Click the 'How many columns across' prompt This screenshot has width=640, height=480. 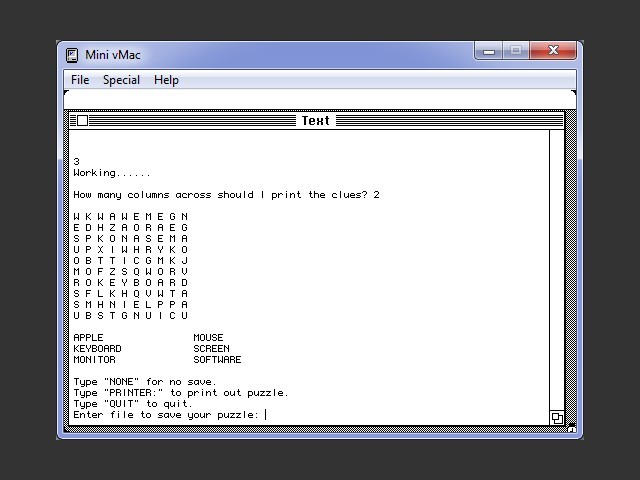pos(227,195)
